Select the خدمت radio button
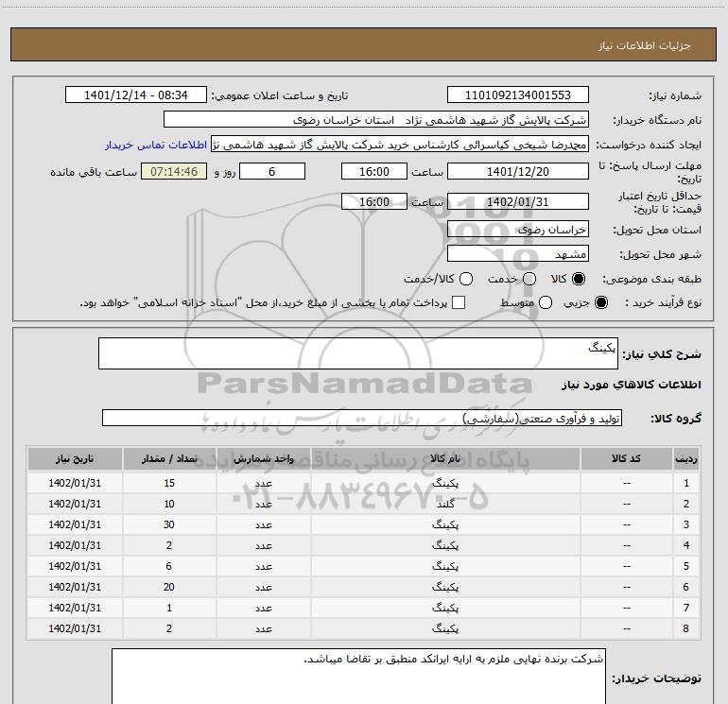 [x=529, y=279]
